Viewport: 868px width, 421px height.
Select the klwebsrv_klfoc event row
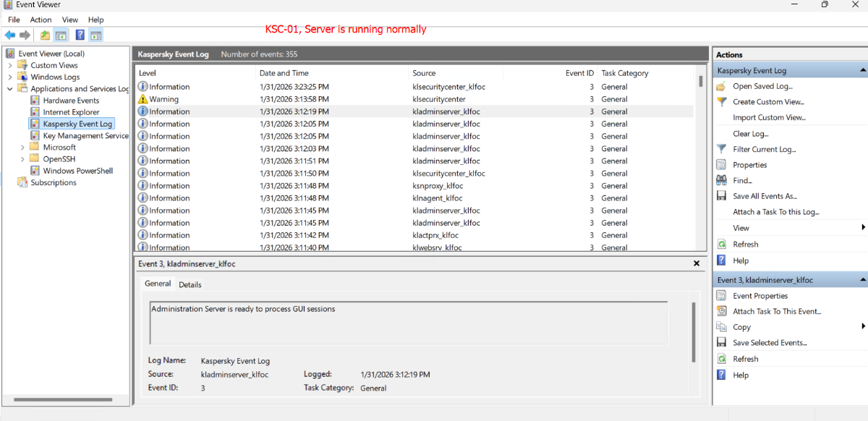click(x=414, y=247)
